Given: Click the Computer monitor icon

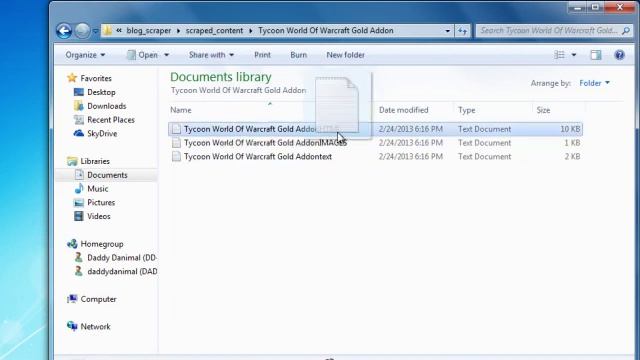Looking at the screenshot, I should (72, 299).
